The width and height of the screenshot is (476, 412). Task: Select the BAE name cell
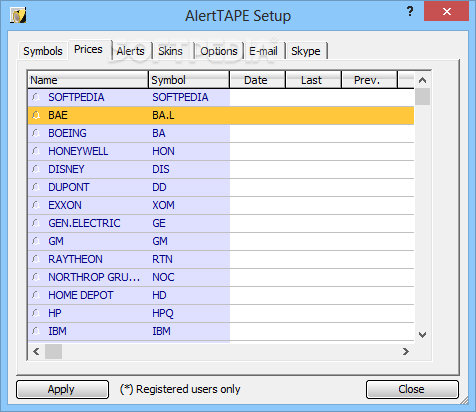click(x=88, y=115)
